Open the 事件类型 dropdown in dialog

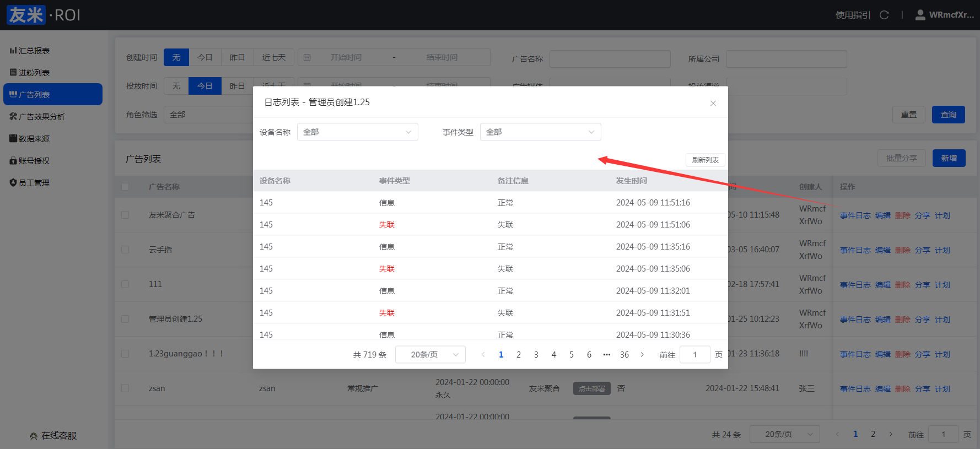(540, 132)
